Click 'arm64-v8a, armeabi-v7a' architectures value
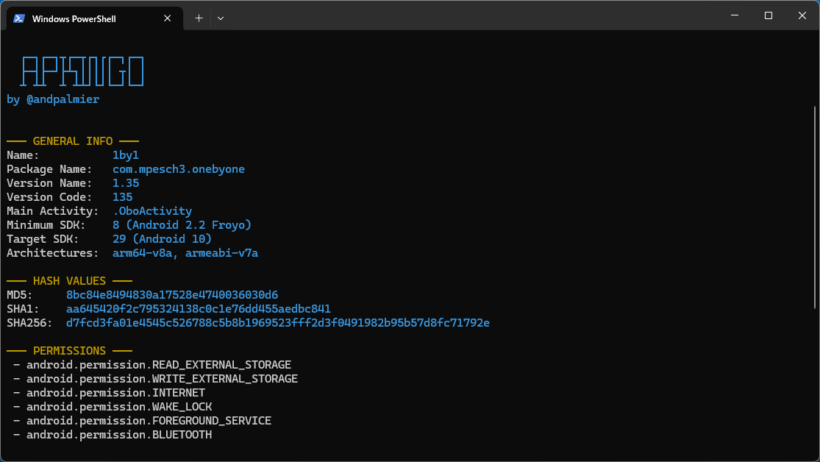 [185, 253]
